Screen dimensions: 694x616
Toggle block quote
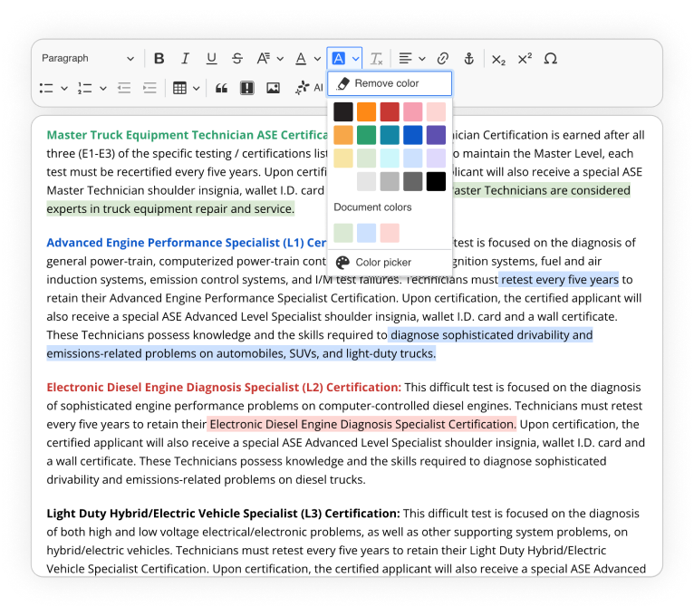point(221,88)
